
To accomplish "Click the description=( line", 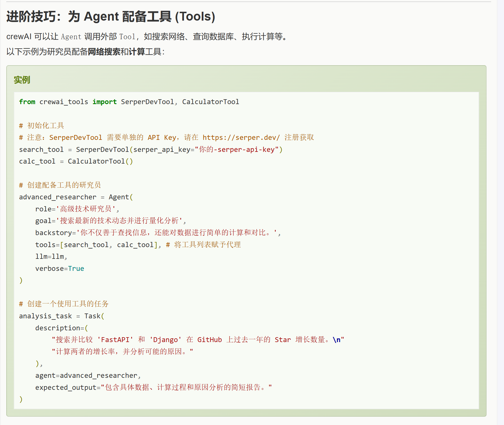I will click(x=62, y=328).
